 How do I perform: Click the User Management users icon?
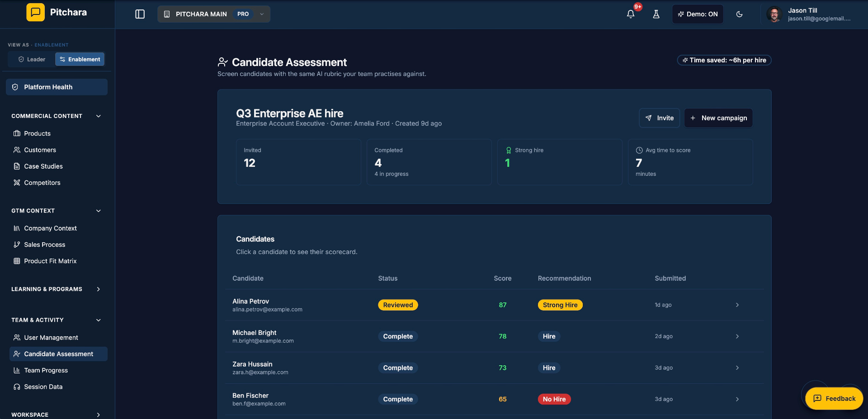pos(17,337)
